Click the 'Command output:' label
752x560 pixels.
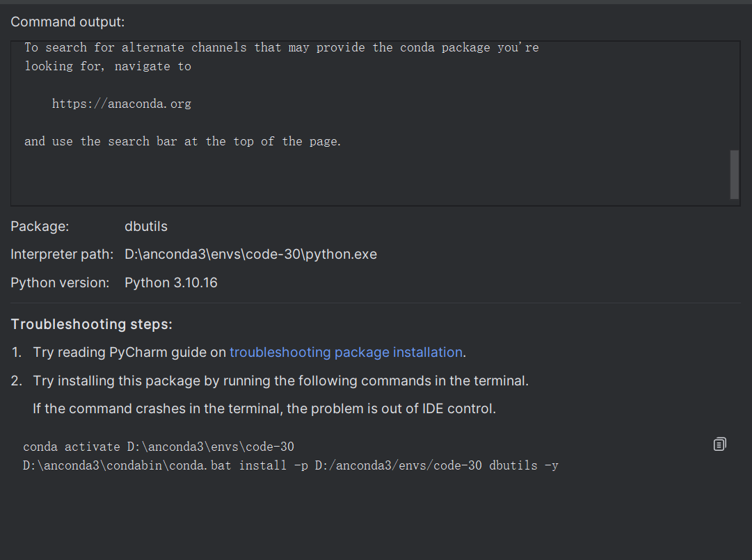click(67, 22)
